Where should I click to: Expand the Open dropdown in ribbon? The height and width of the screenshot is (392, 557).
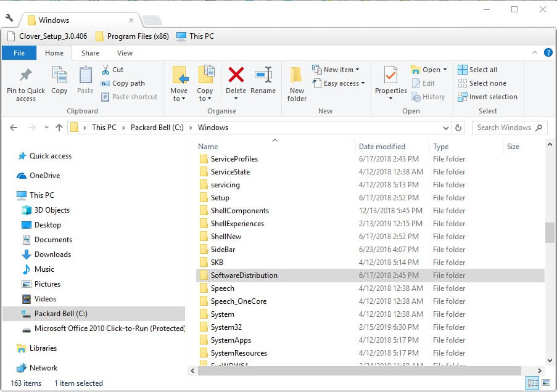click(x=429, y=70)
